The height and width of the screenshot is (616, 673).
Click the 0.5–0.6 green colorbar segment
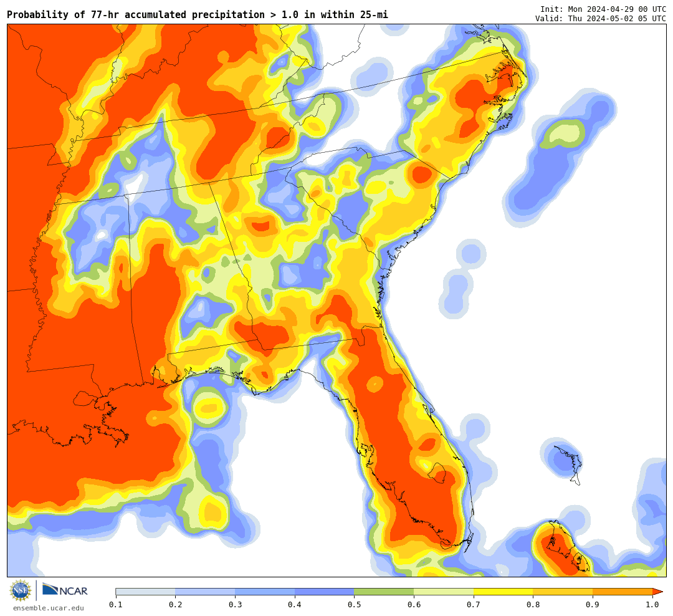tap(384, 592)
